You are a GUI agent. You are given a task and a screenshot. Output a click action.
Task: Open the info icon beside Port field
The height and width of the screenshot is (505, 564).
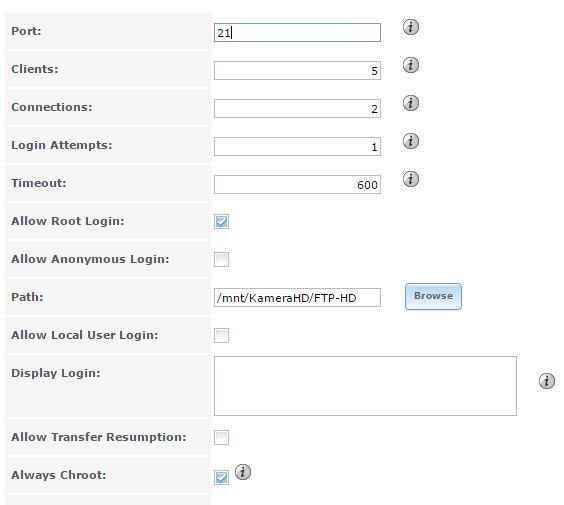[411, 27]
